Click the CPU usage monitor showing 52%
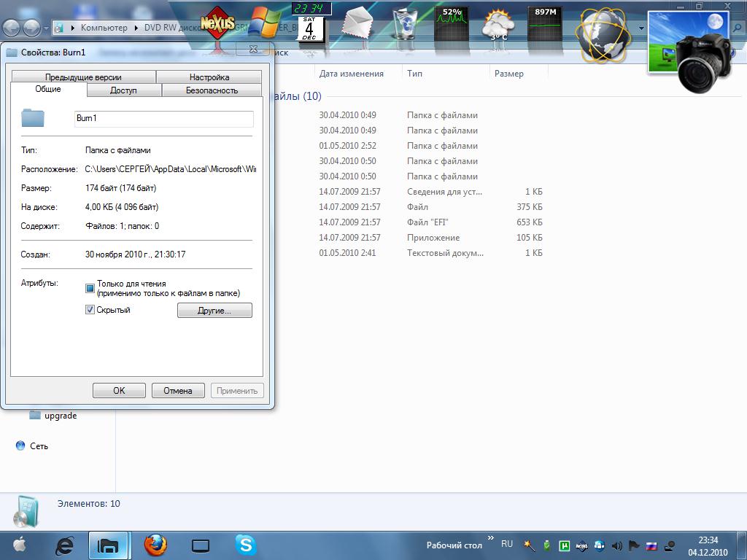Screen dimensions: 747x560 click(x=452, y=23)
